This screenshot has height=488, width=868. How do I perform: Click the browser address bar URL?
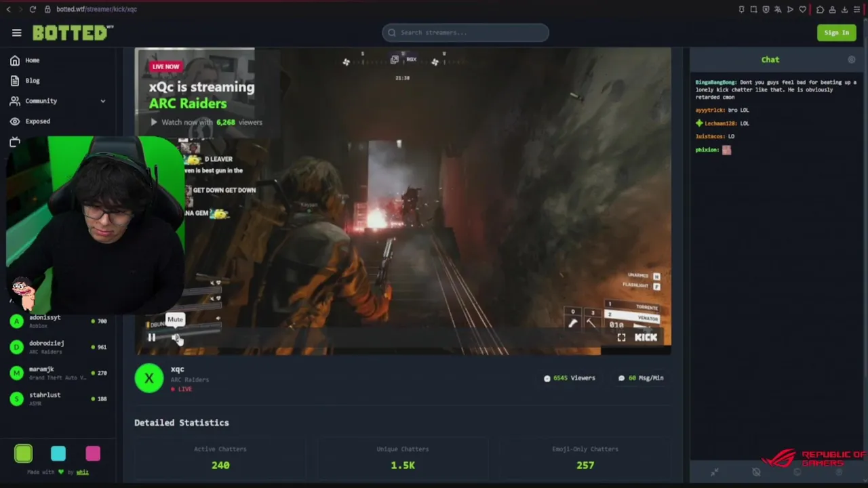(96, 9)
